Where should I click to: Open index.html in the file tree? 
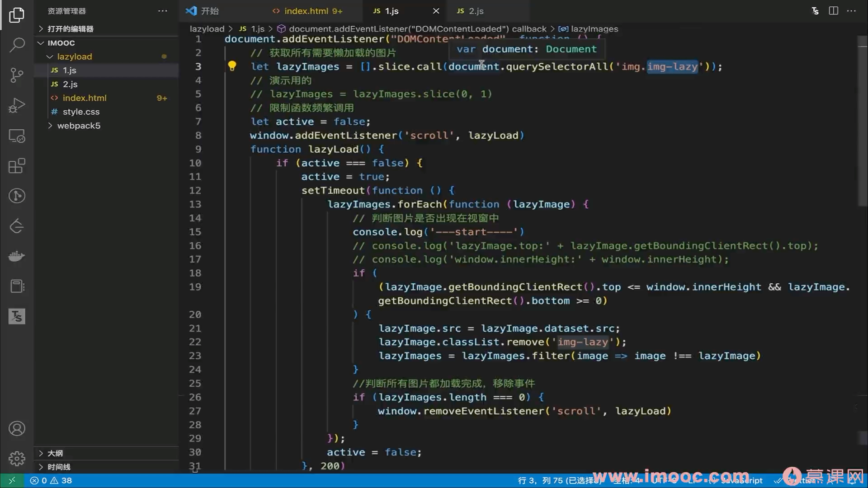point(85,98)
